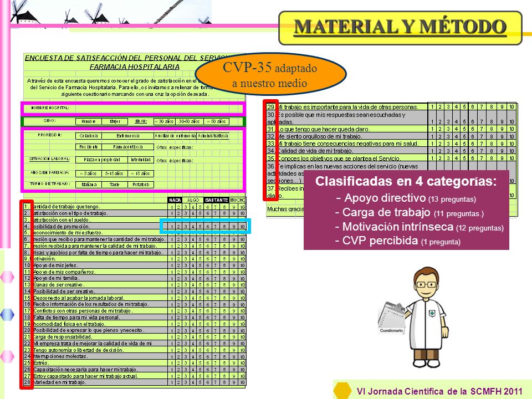Click the 'Carga de trabajo (11 preguntas)' line
Viewport: 532px width, 399px height.
(409, 212)
